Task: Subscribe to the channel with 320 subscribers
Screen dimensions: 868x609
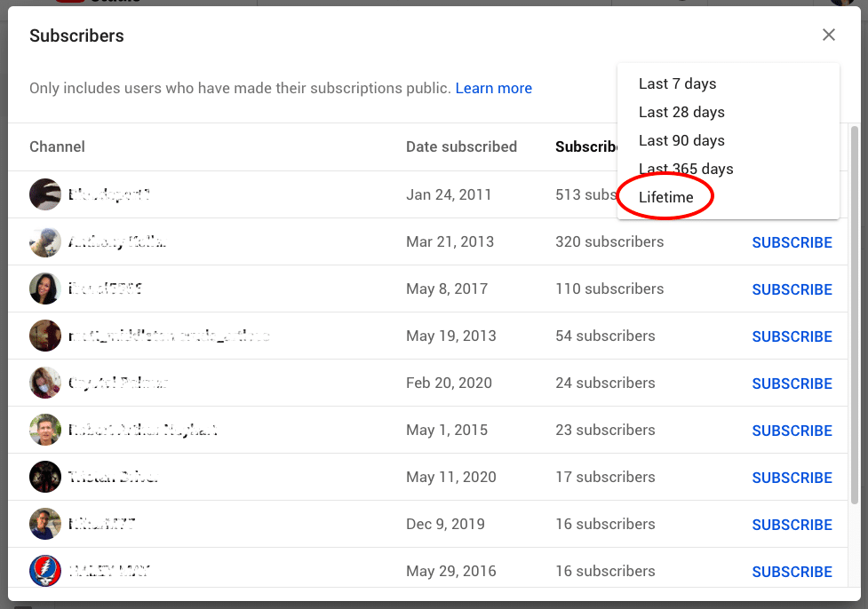Action: (x=792, y=241)
